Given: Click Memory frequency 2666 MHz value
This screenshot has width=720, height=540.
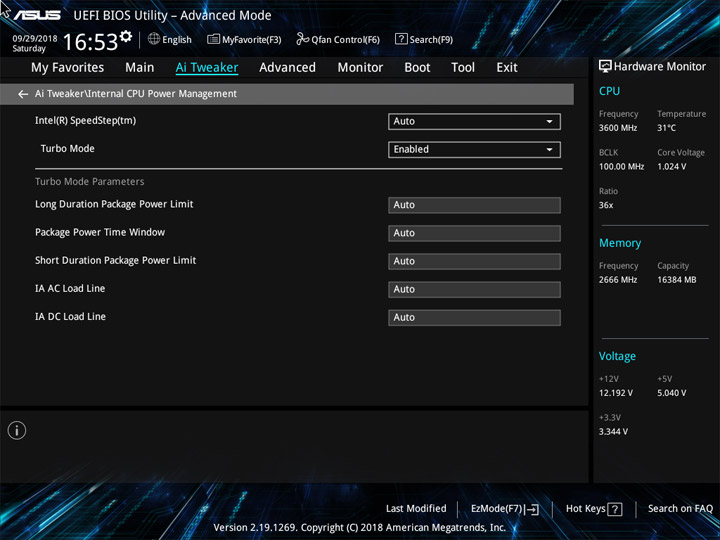Looking at the screenshot, I should (618, 280).
